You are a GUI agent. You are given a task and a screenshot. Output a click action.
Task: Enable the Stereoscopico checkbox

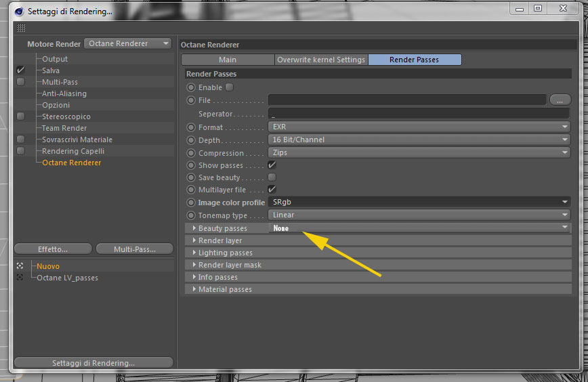[20, 116]
